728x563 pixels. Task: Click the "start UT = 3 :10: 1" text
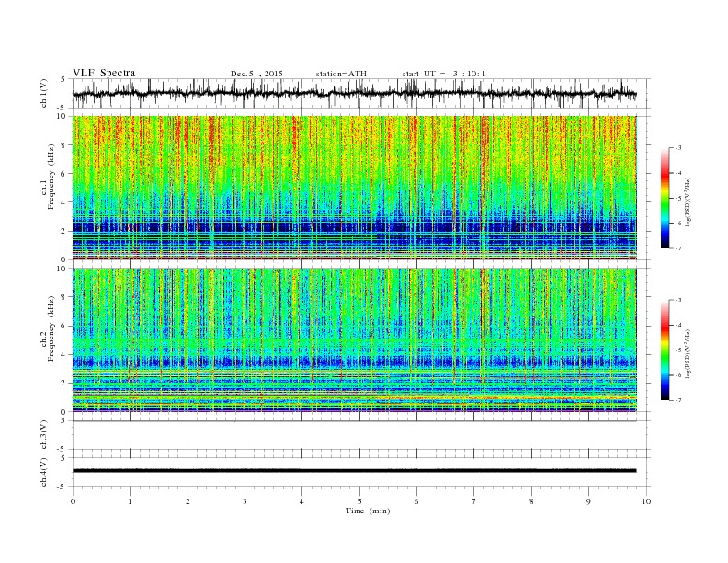coord(444,74)
